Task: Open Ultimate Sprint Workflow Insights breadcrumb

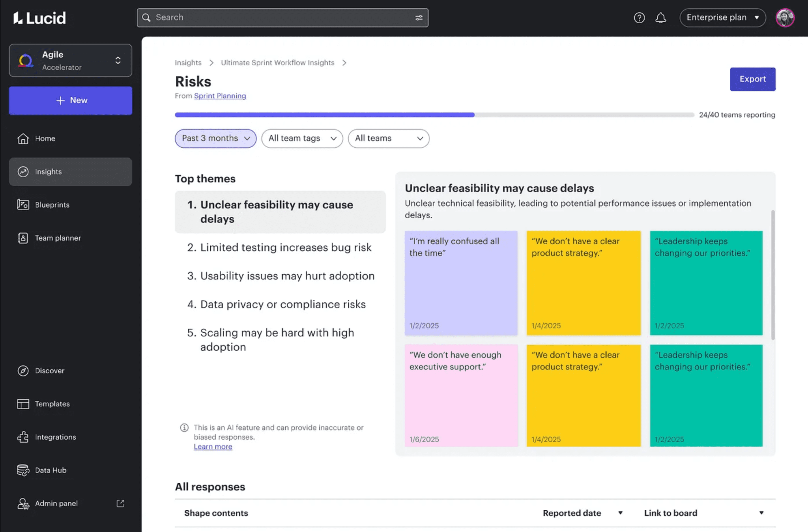Action: point(277,63)
